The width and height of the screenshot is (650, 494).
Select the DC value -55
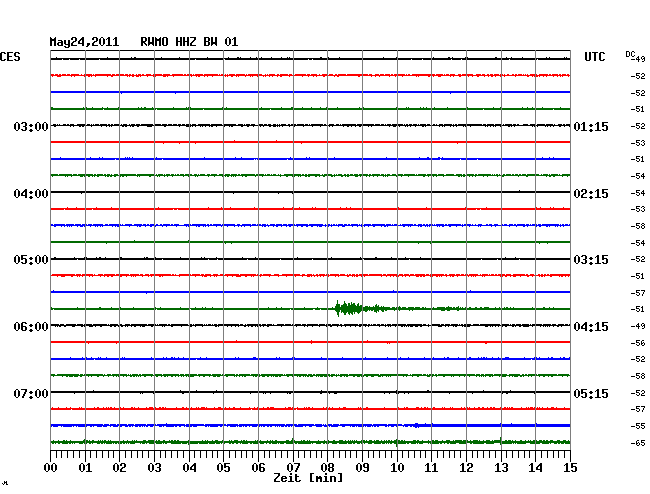click(638, 426)
